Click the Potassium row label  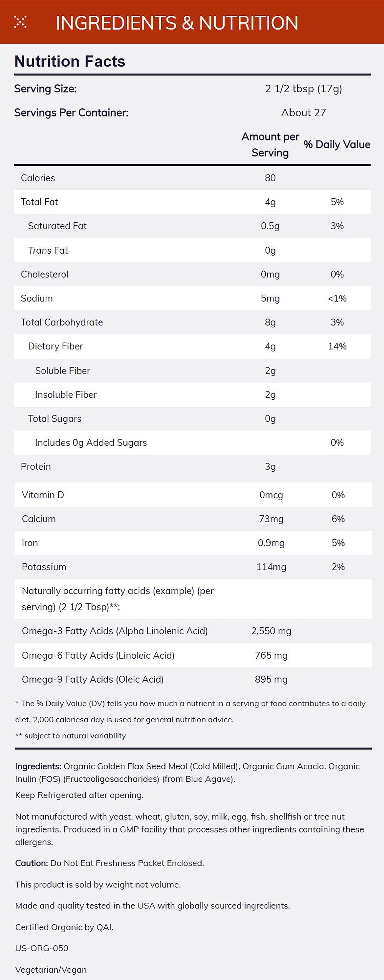44,567
